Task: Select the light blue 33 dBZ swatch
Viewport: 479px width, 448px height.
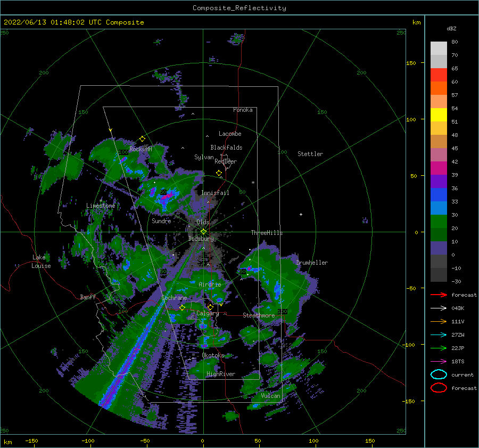Action: tap(439, 208)
